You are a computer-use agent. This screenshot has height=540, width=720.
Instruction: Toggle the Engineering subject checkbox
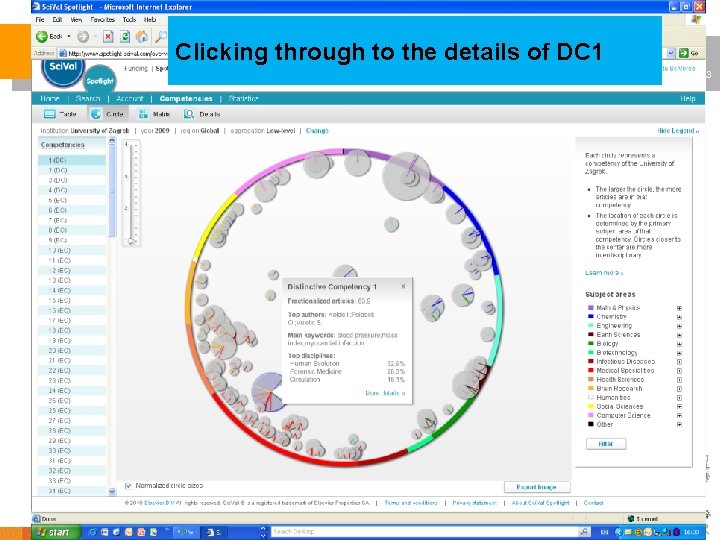tap(679, 326)
